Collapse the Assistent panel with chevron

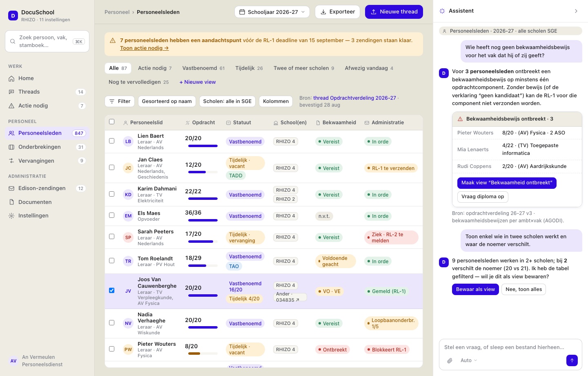576,11
